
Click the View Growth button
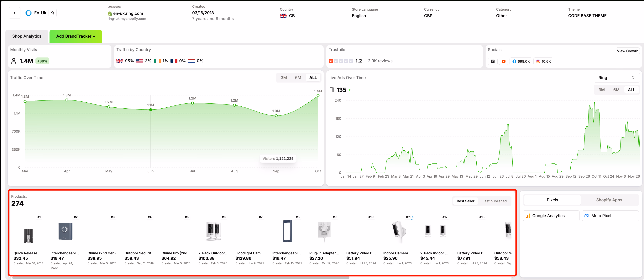628,51
